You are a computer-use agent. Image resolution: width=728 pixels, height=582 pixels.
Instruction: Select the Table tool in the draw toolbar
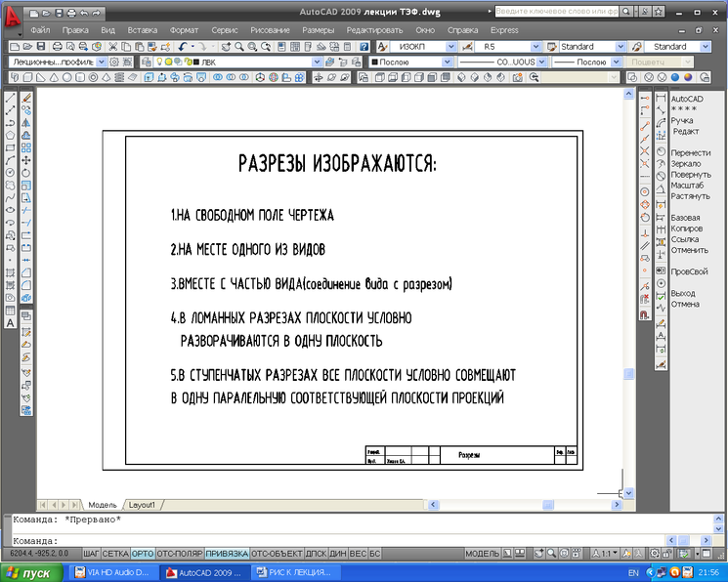(x=10, y=311)
